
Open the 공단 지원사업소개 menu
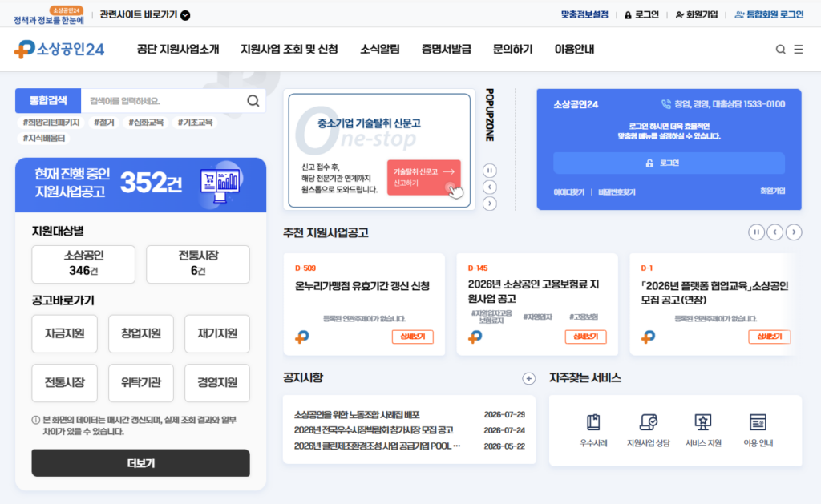pyautogui.click(x=178, y=49)
